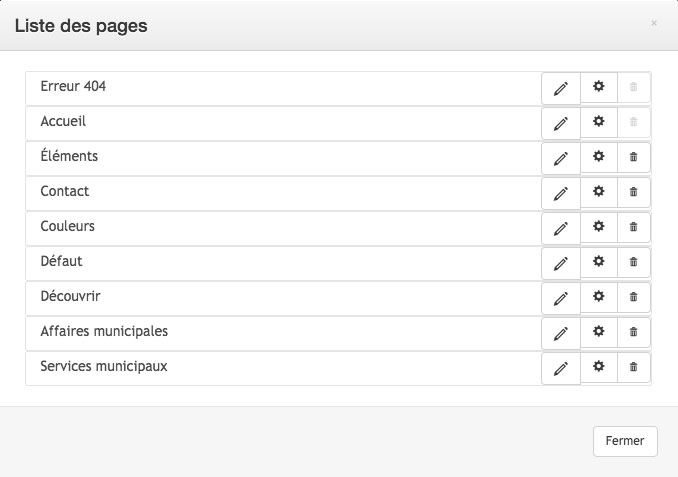The height and width of the screenshot is (477, 678).
Task: Open settings gear for Accueil page
Action: [x=598, y=122]
